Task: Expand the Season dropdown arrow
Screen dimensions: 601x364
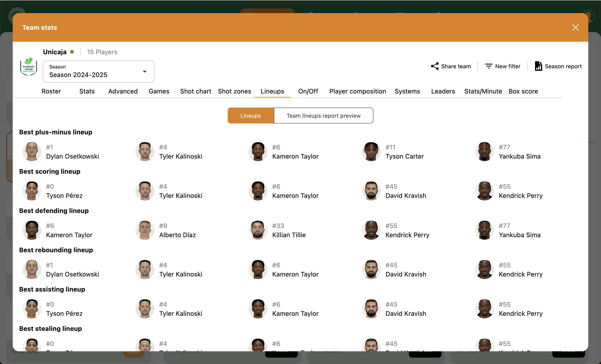Action: coord(145,72)
